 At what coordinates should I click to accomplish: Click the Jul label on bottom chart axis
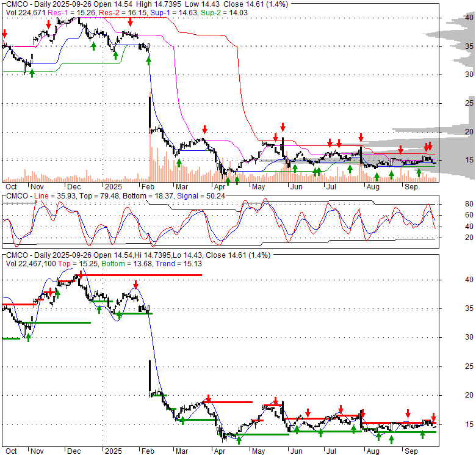coord(331,451)
